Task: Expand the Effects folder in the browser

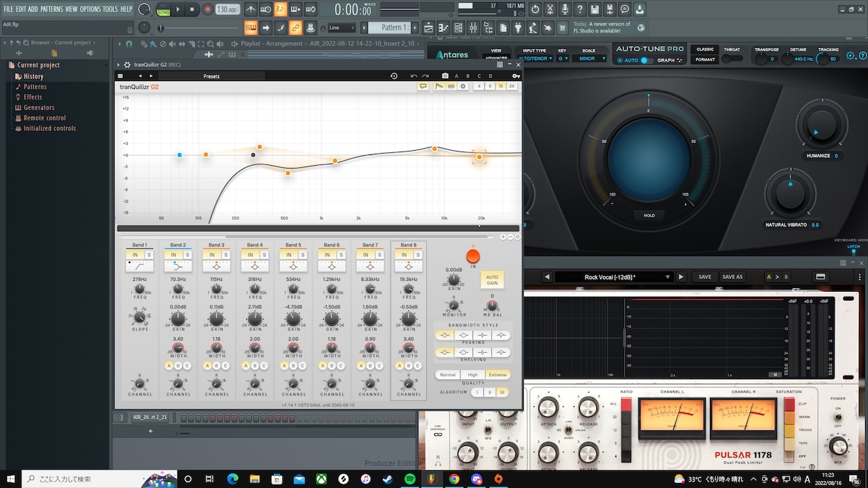Action: coord(33,97)
